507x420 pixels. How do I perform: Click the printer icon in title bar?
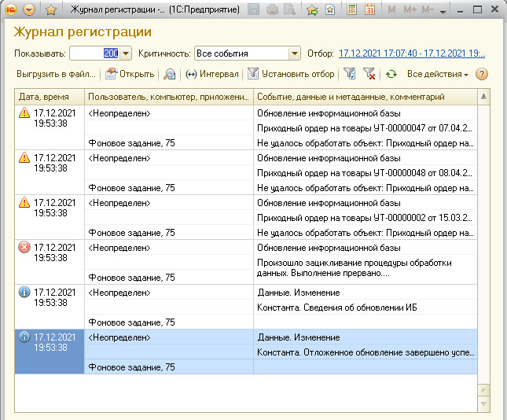(x=272, y=10)
